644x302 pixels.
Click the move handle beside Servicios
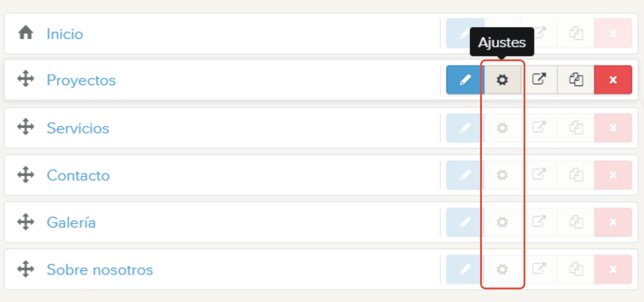26,127
